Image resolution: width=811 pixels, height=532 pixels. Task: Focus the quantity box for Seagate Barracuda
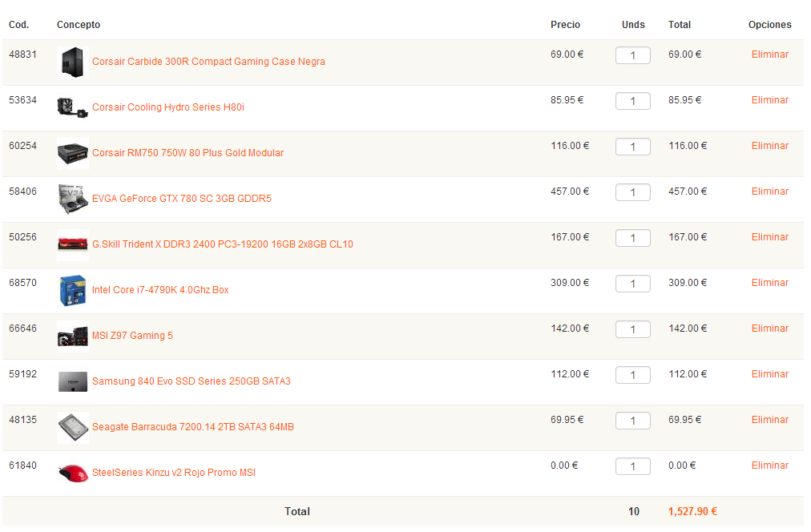tap(632, 421)
